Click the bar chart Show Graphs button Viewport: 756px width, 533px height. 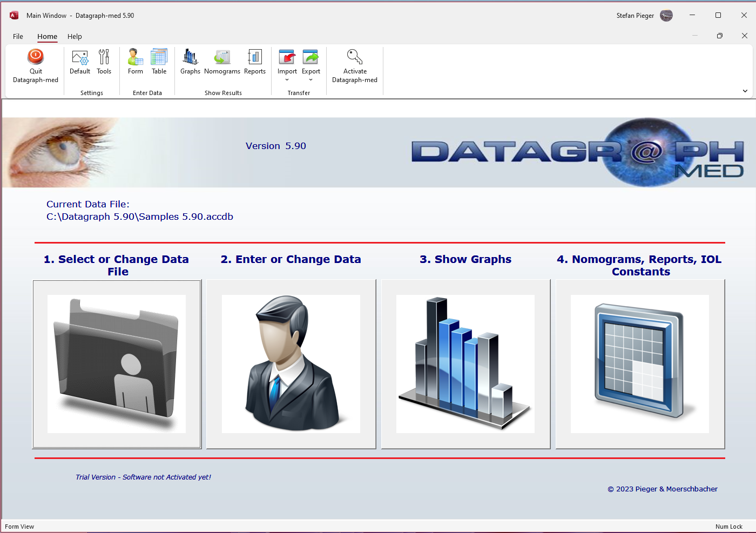pyautogui.click(x=465, y=364)
